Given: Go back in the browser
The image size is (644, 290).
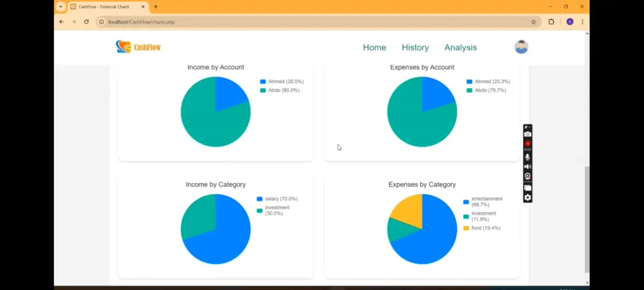Looking at the screenshot, I should pos(62,22).
